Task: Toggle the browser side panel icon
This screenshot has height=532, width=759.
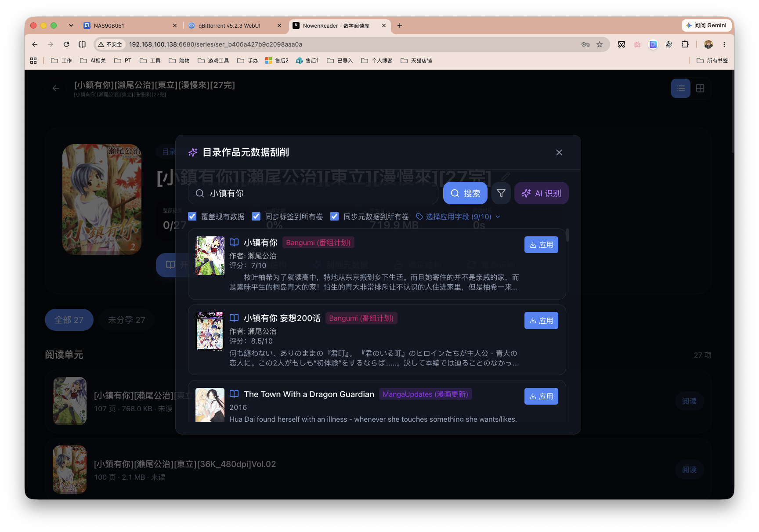Action: [82, 44]
